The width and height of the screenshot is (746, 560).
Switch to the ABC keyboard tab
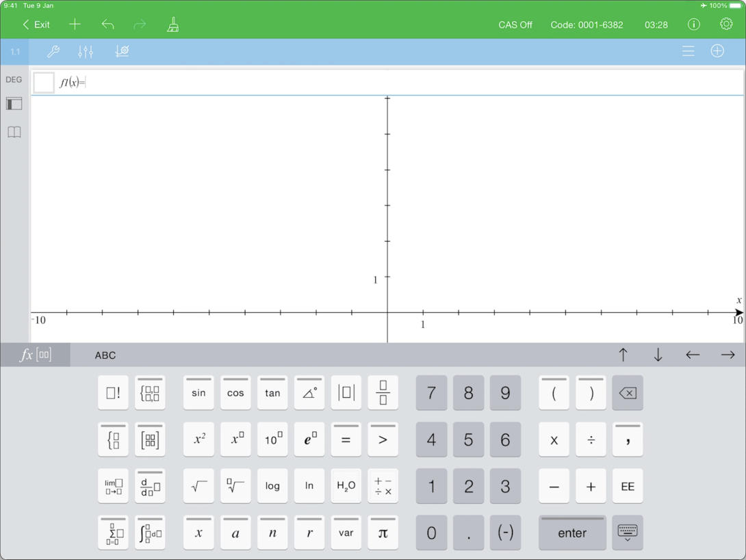[105, 355]
